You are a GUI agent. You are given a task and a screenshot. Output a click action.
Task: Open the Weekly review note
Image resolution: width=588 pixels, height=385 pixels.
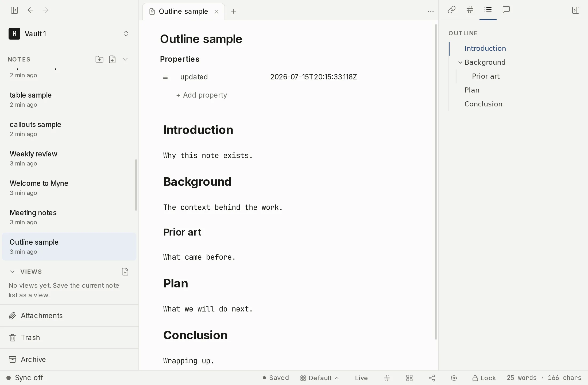click(69, 158)
